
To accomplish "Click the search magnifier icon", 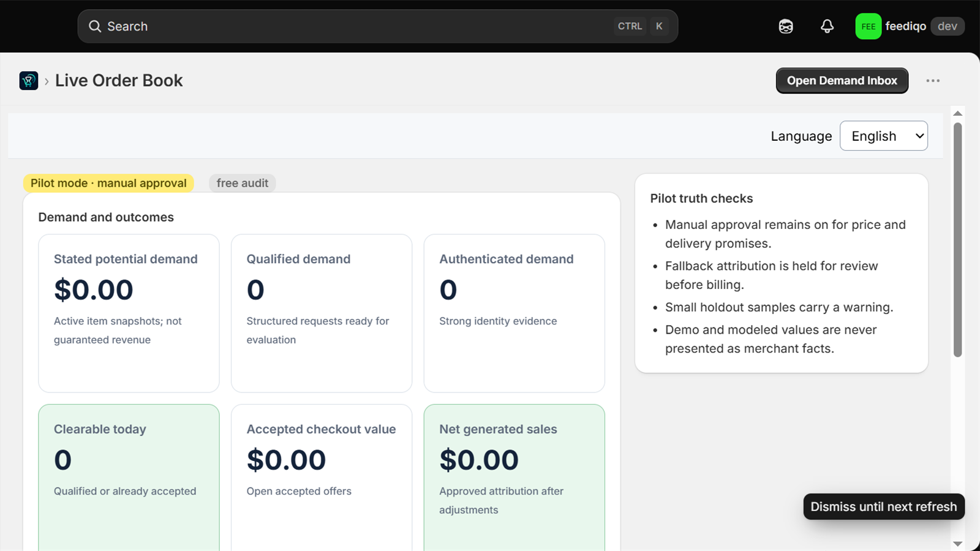I will tap(95, 26).
